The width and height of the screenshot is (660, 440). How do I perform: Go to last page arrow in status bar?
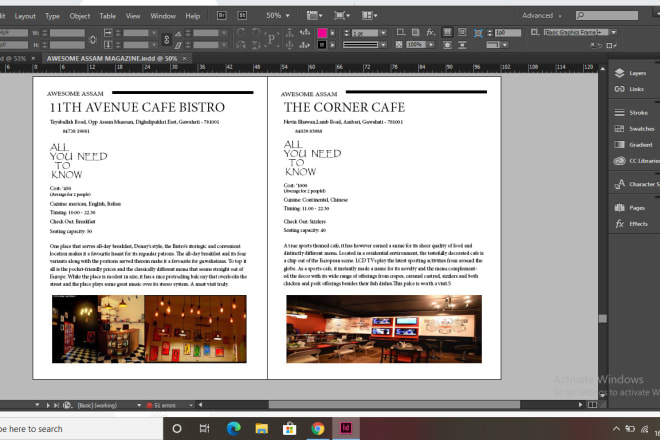[x=56, y=405]
